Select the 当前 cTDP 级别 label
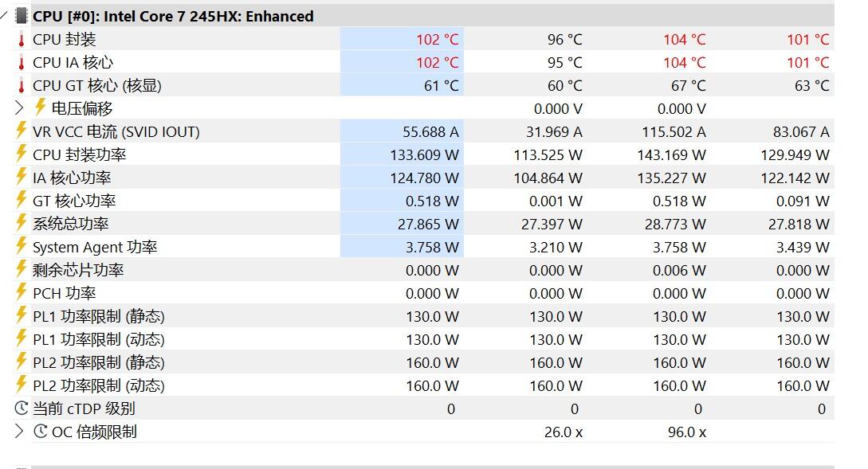Viewport: 868px width, 469px height. (x=84, y=409)
